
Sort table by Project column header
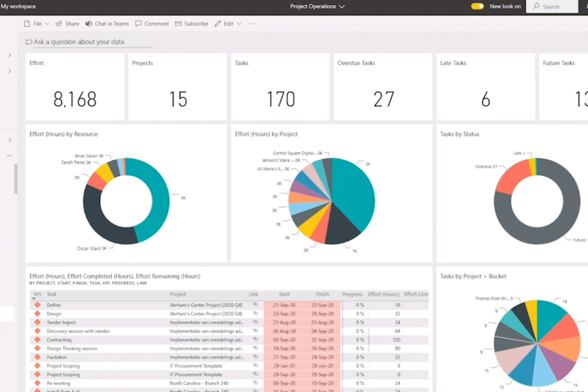178,294
